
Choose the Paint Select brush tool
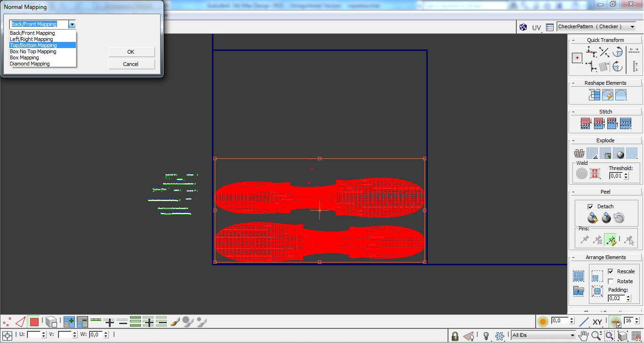(x=175, y=322)
